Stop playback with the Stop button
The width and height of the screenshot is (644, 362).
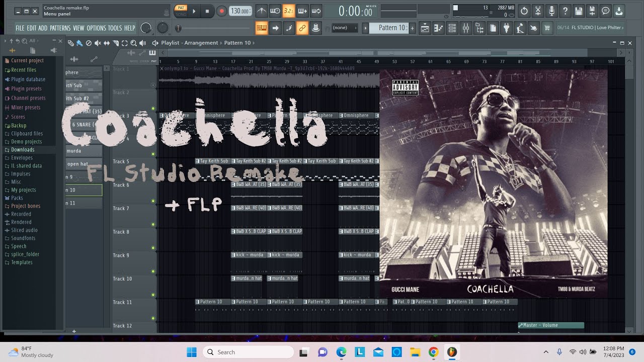(207, 11)
